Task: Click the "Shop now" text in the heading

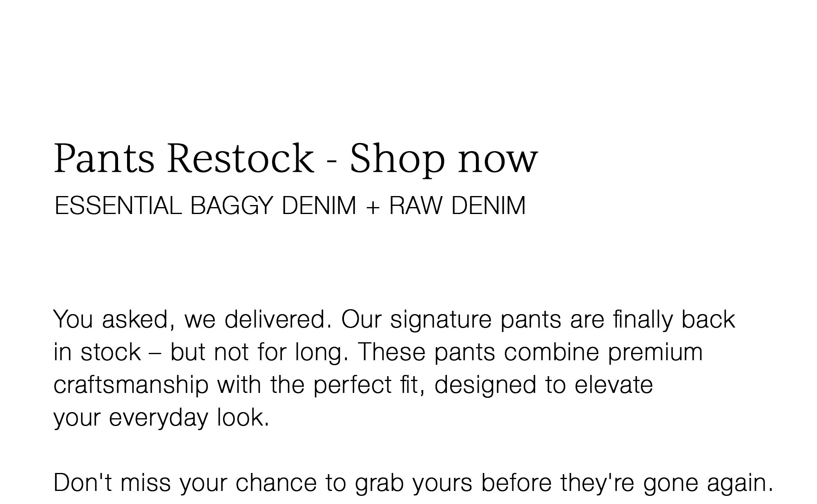Action: tap(444, 160)
